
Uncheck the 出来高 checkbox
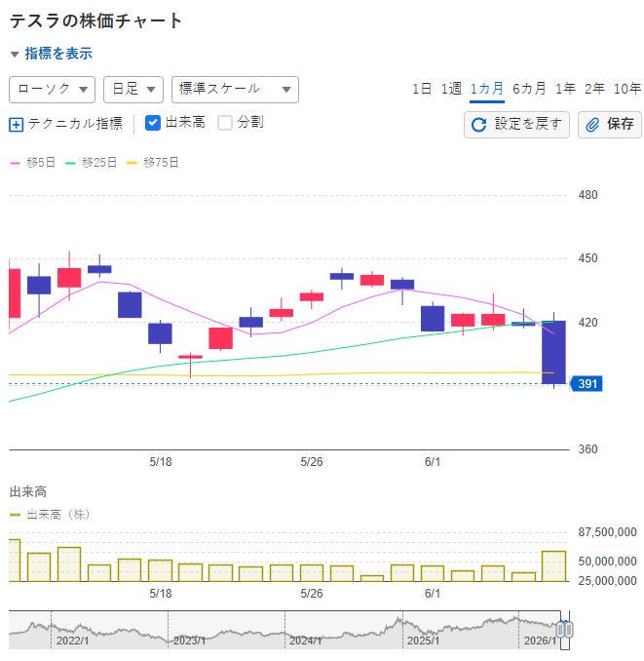click(x=152, y=123)
